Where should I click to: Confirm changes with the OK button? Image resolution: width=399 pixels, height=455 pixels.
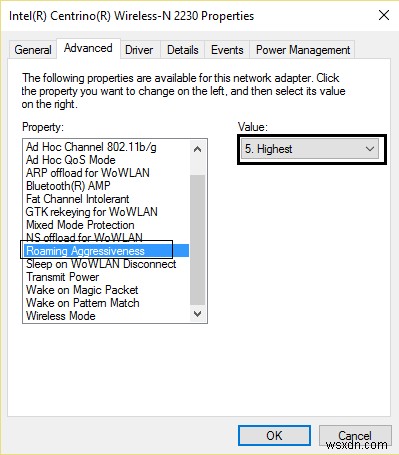(x=274, y=435)
